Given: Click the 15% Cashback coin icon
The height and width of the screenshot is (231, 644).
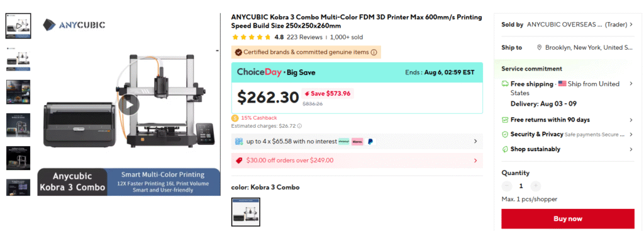Looking at the screenshot, I should (x=235, y=118).
